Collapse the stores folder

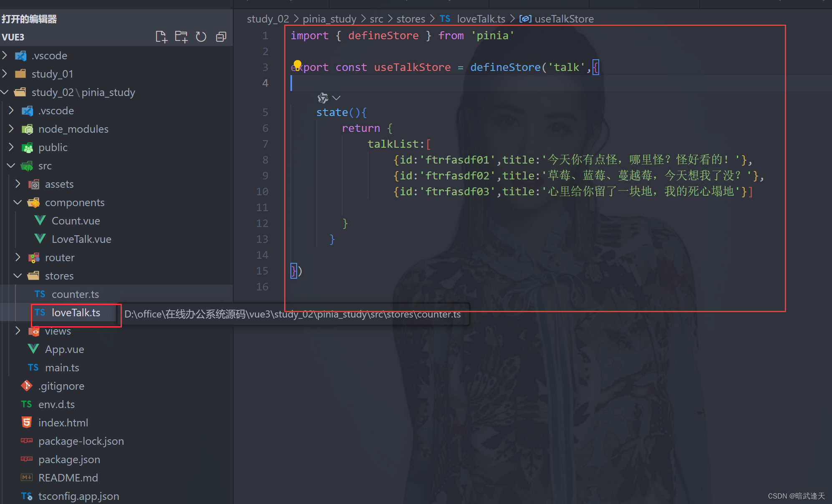[x=18, y=275]
